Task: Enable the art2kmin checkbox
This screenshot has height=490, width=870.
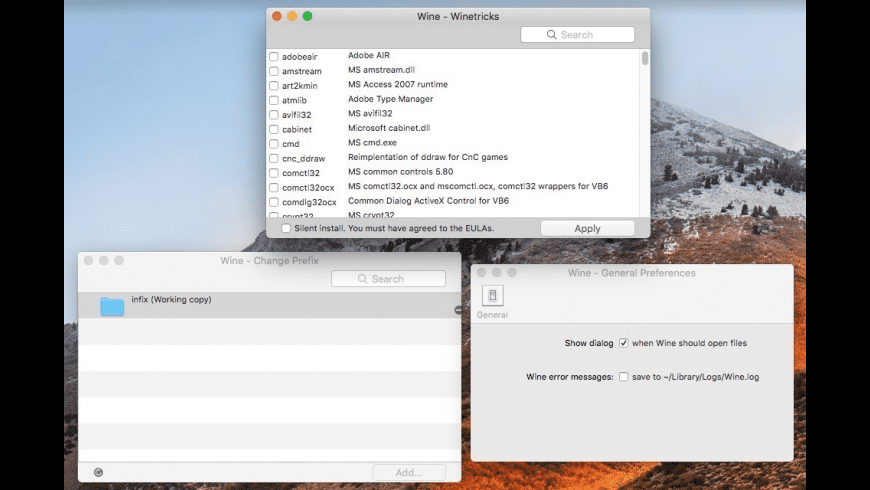Action: click(x=274, y=85)
